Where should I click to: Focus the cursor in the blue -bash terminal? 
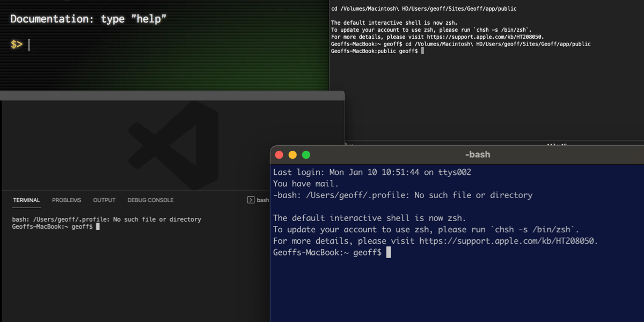(389, 252)
